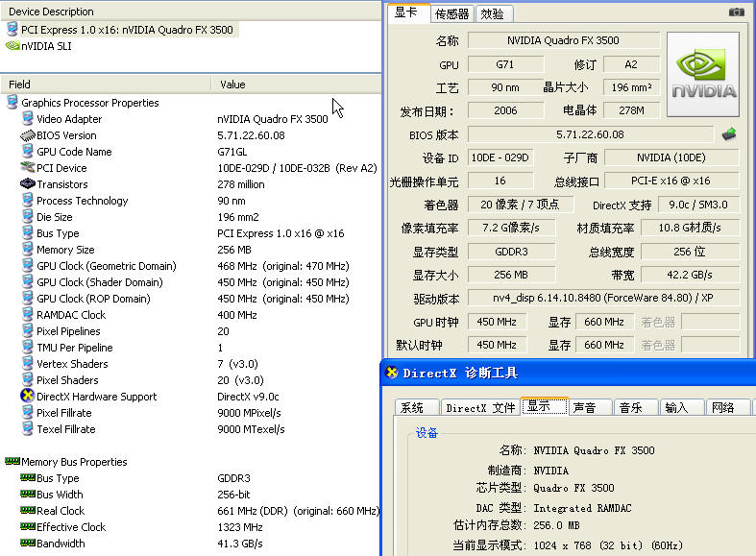Click the Device Description header
The height and width of the screenshot is (556, 756).
tap(191, 12)
